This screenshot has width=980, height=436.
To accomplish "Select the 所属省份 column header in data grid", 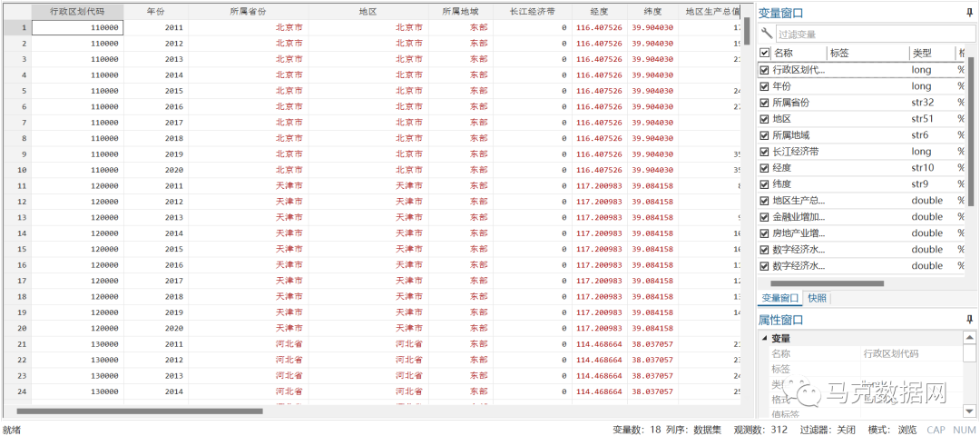I will (248, 11).
